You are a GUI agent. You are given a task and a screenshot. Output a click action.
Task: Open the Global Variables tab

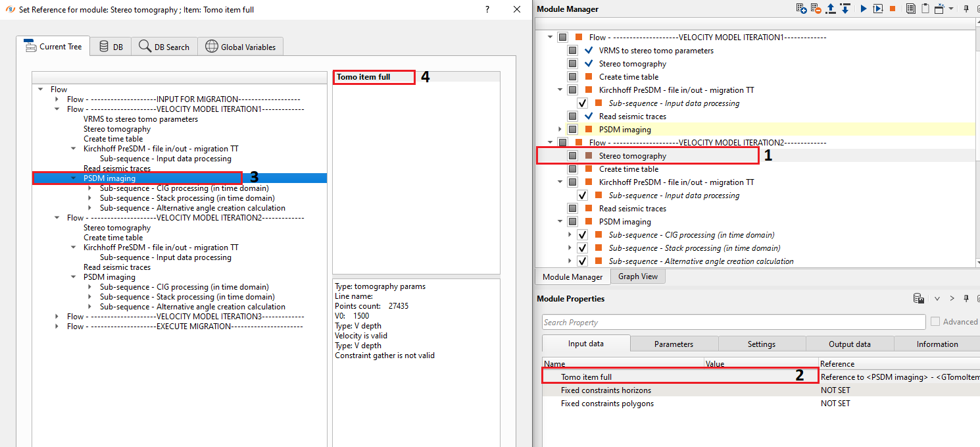click(241, 47)
